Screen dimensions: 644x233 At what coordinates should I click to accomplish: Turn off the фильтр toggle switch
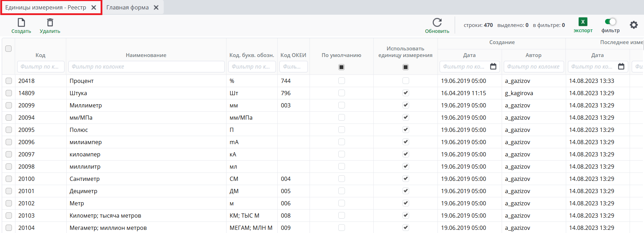pyautogui.click(x=610, y=22)
